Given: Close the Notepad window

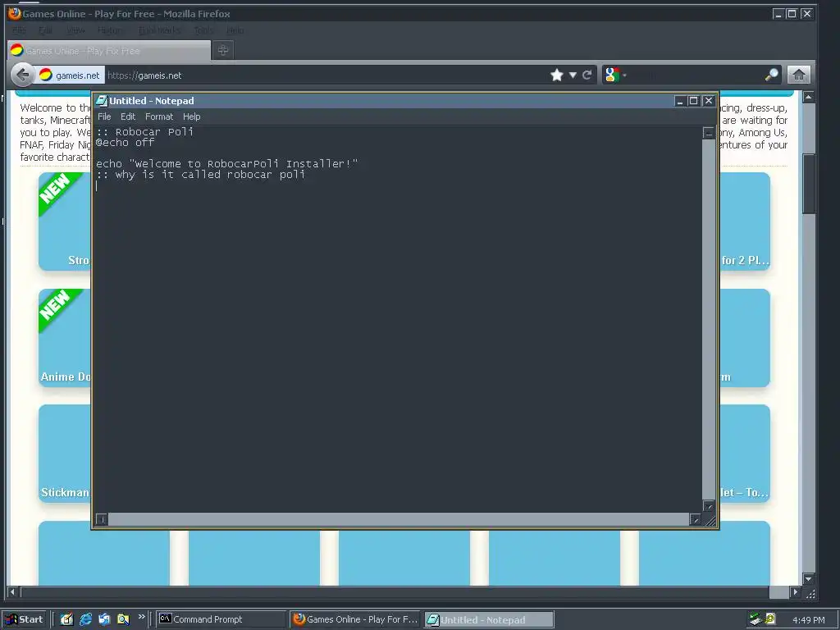Looking at the screenshot, I should (708, 101).
